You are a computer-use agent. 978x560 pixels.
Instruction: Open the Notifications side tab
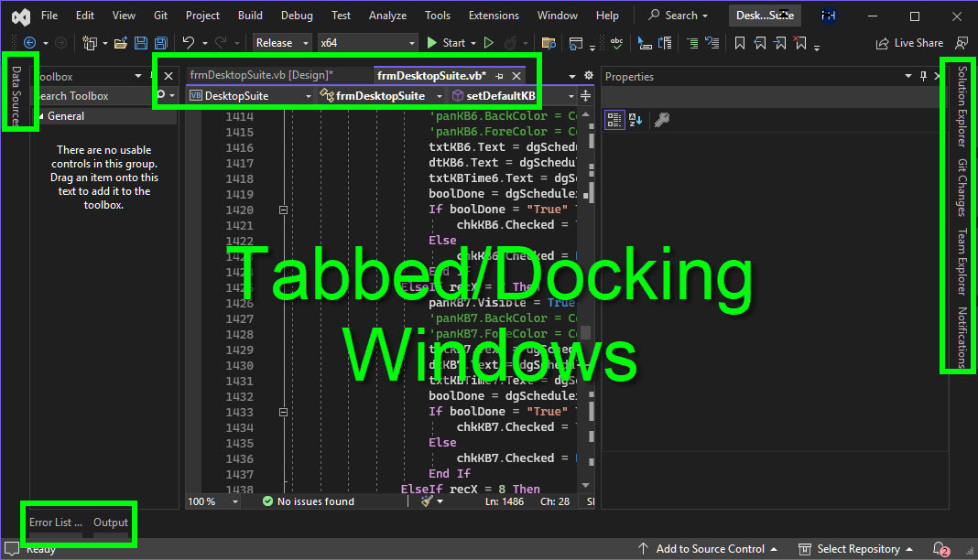click(x=962, y=338)
